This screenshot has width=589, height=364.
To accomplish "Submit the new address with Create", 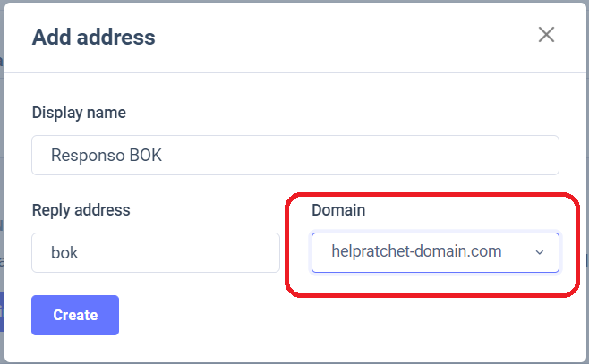I will coord(75,315).
